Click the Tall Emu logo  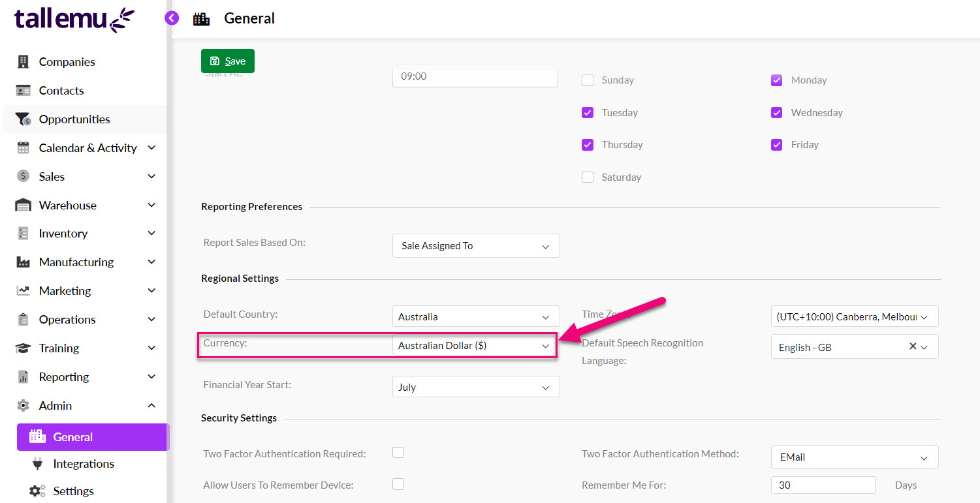pyautogui.click(x=74, y=19)
